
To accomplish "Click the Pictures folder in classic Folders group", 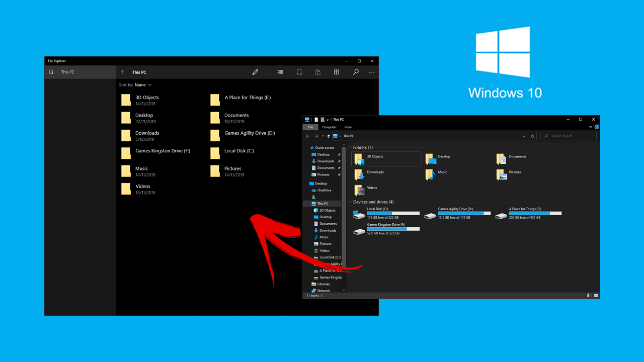I will pos(509,174).
